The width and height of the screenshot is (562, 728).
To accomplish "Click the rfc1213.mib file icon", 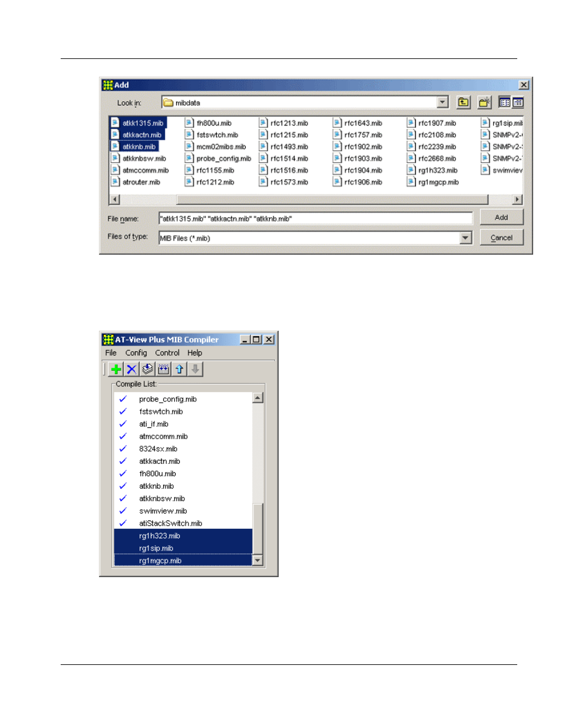I will pos(263,123).
